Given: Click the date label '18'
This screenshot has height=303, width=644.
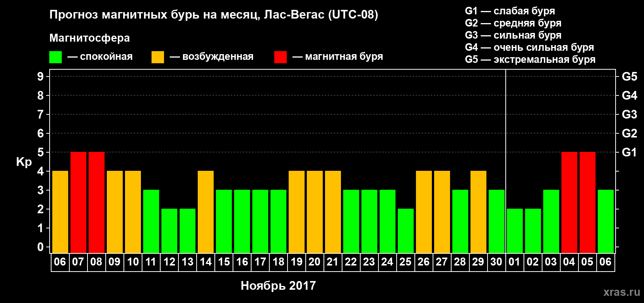Looking at the screenshot, I should pos(278,262).
